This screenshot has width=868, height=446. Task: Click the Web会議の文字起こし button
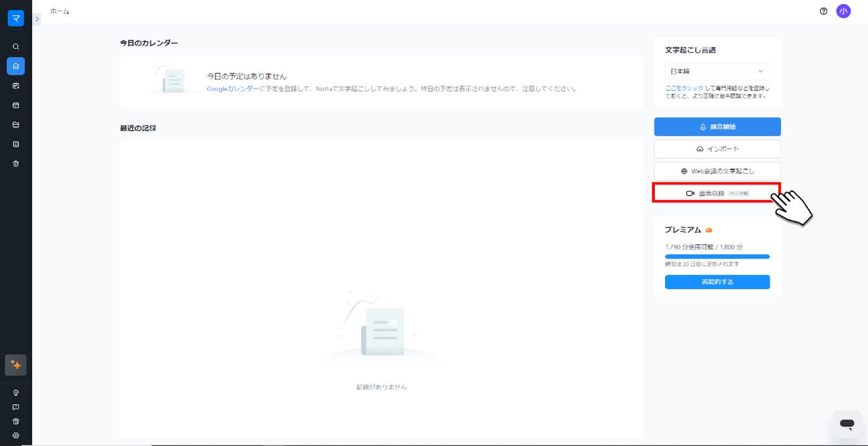pos(717,171)
